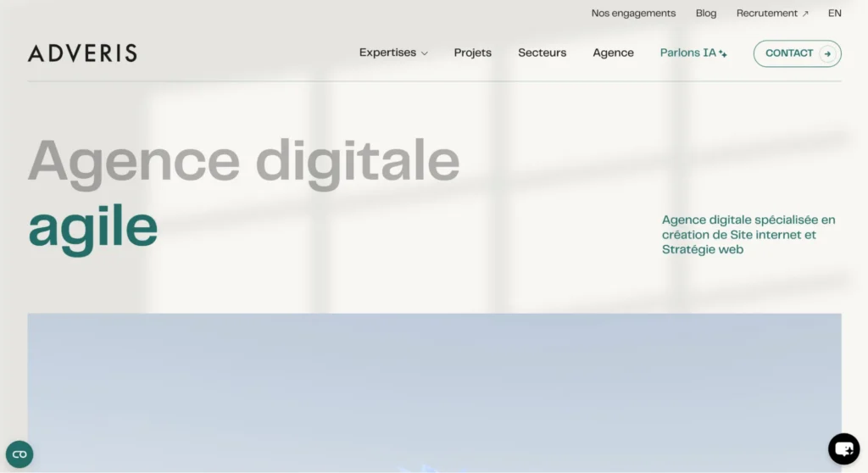The width and height of the screenshot is (868, 473).
Task: Click the CONTACT button
Action: [x=797, y=53]
